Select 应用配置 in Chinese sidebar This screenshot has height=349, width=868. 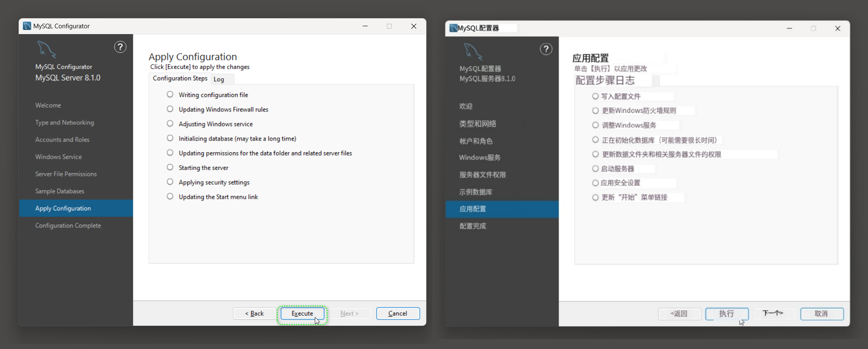[502, 209]
